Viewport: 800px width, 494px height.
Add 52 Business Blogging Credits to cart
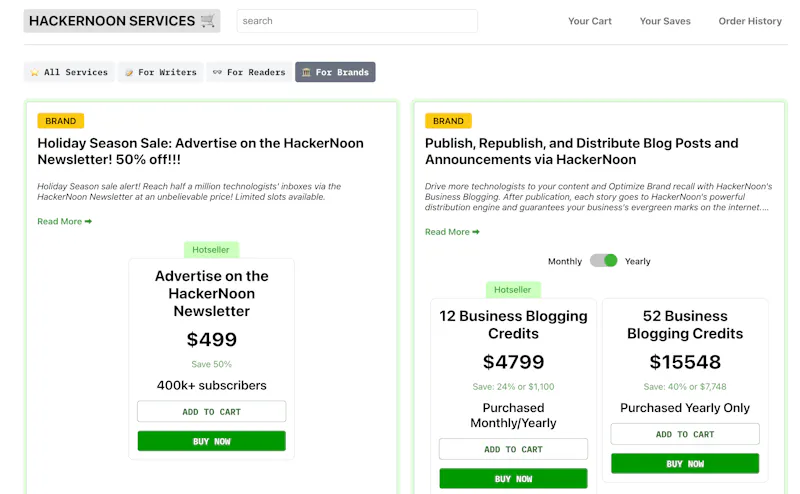685,434
